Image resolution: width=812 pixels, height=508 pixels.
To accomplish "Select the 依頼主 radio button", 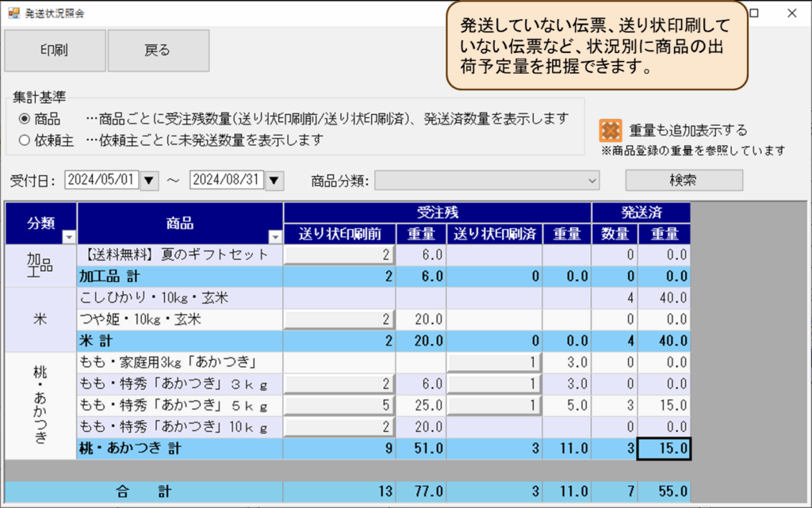I will click(x=25, y=140).
